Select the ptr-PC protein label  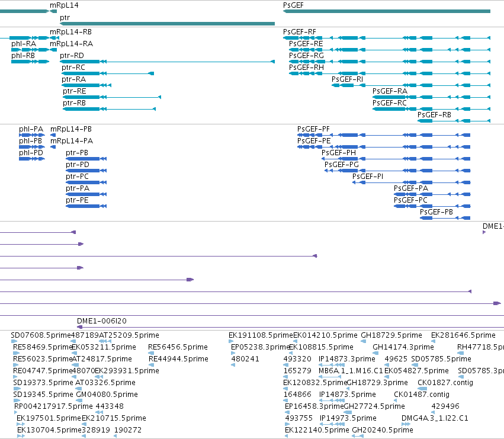[x=77, y=177]
